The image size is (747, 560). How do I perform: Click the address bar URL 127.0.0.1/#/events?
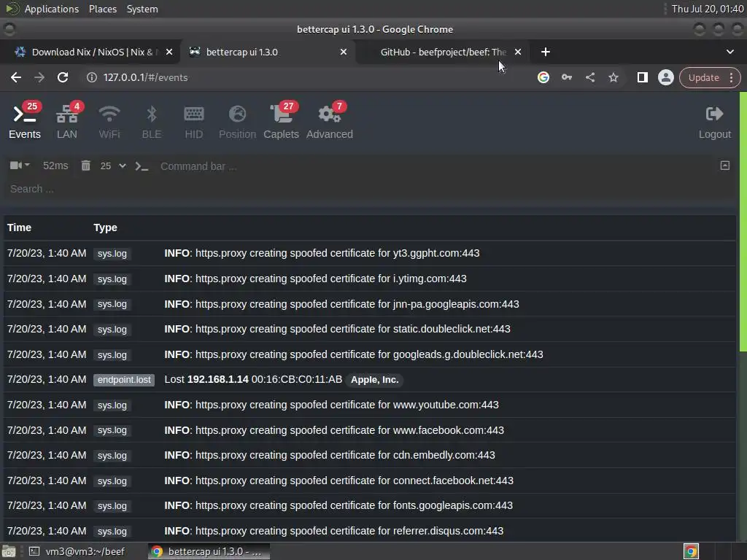[145, 77]
